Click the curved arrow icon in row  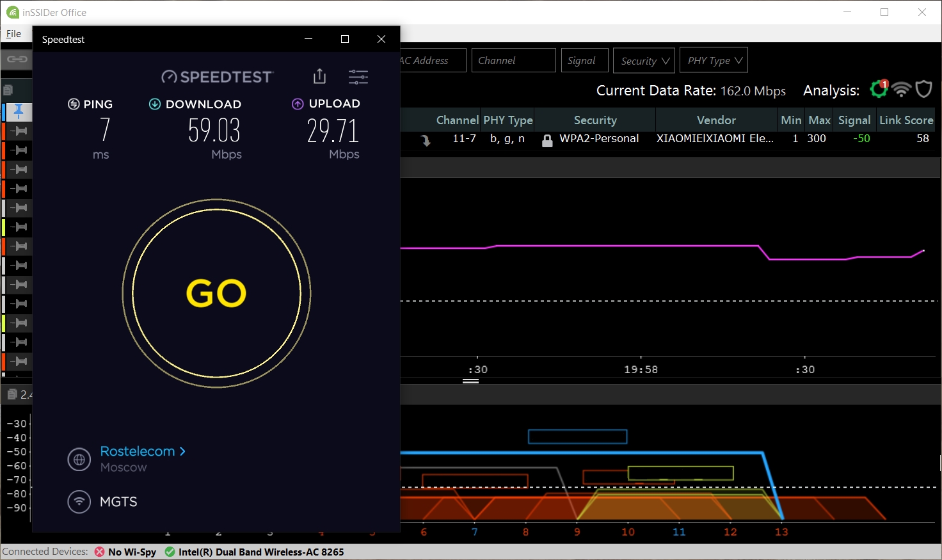point(426,141)
